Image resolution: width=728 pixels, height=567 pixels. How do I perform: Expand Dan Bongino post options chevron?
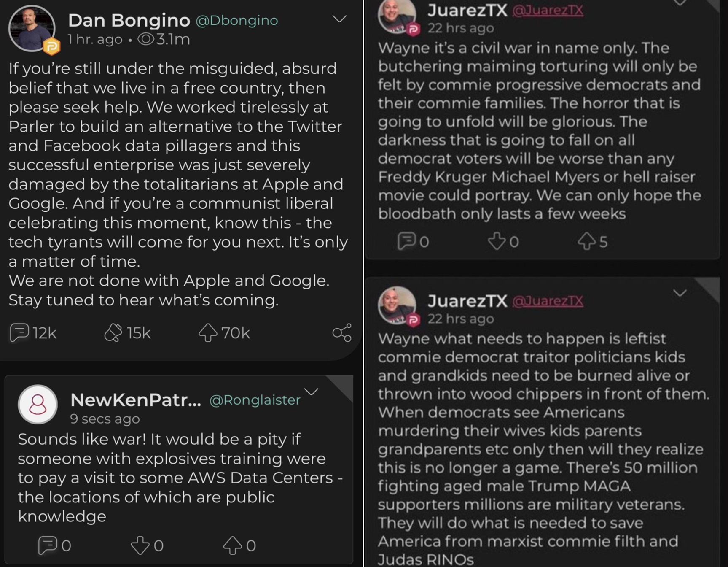point(339,19)
